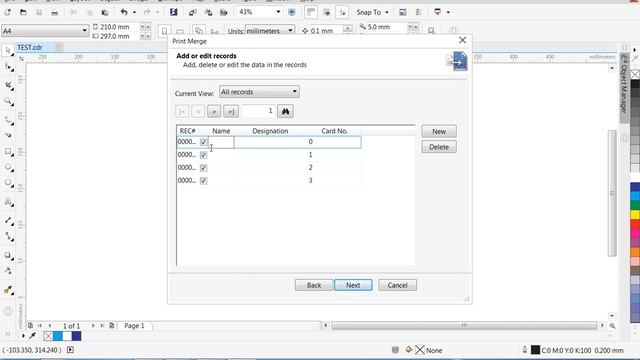Click the canvas horizontal scrollbar
This screenshot has width=640, height=360.
[x=464, y=325]
